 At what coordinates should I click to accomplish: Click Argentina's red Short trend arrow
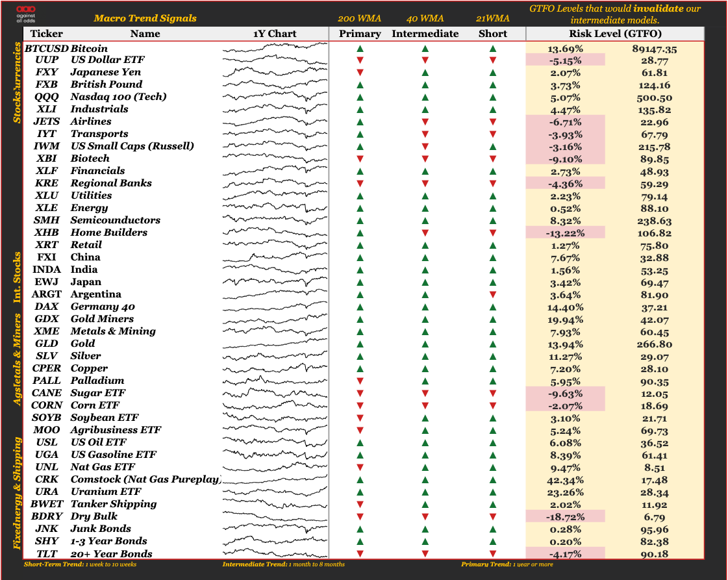[x=493, y=294]
